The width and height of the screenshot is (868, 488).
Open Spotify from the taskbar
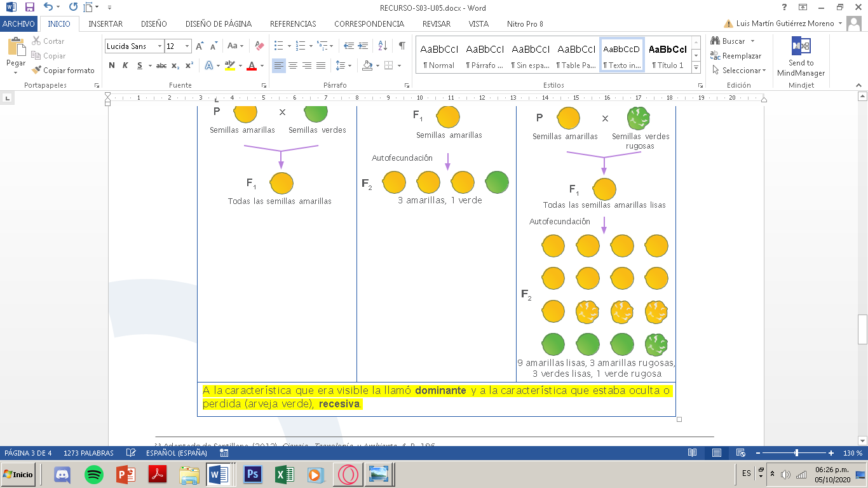(x=94, y=475)
